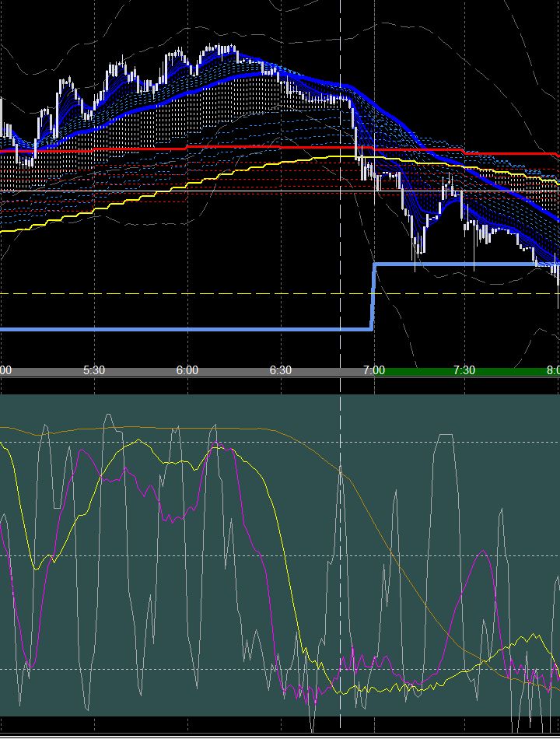Select the 6:00 time axis label

tap(187, 370)
